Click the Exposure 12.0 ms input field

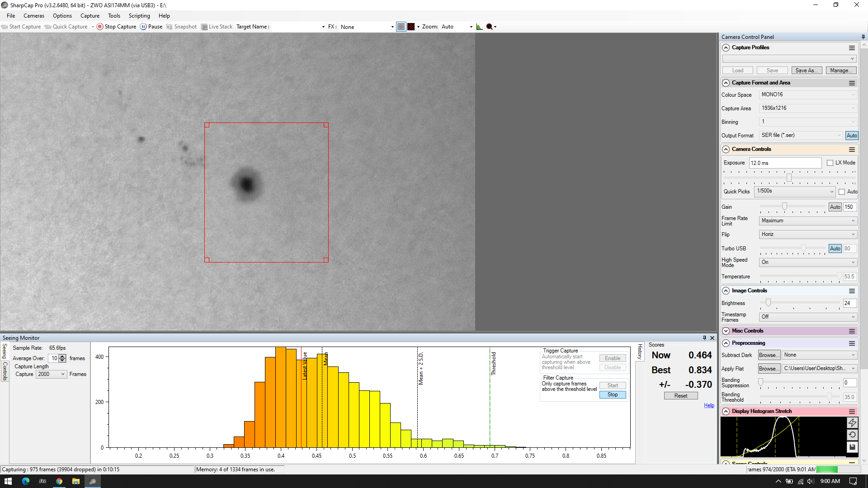[785, 163]
